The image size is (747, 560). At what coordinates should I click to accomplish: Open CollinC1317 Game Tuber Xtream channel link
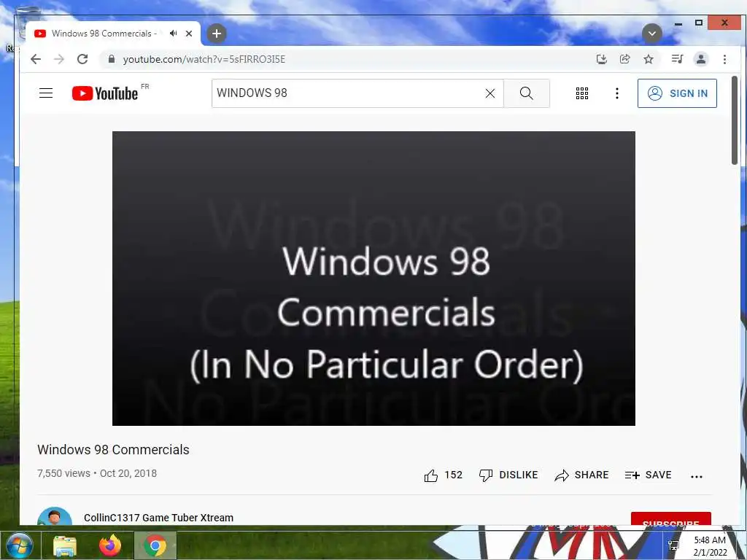tap(158, 518)
